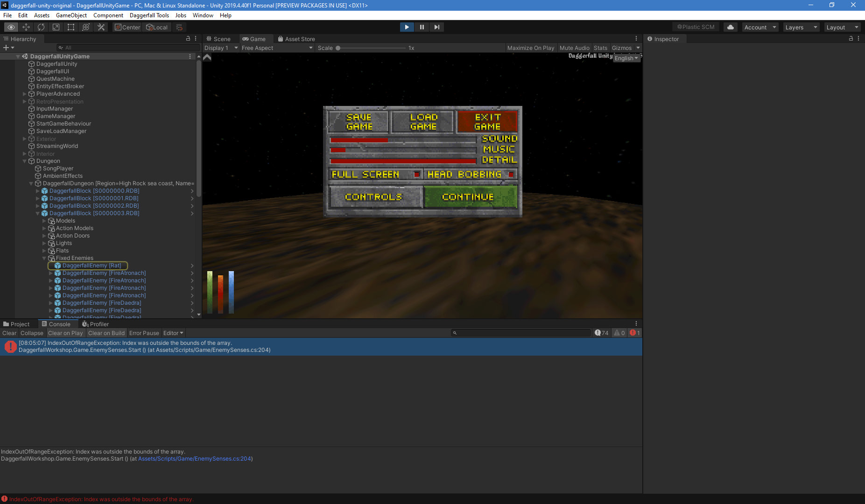Collapse the Dungeon tree item
Image resolution: width=865 pixels, height=504 pixels.
(x=25, y=161)
